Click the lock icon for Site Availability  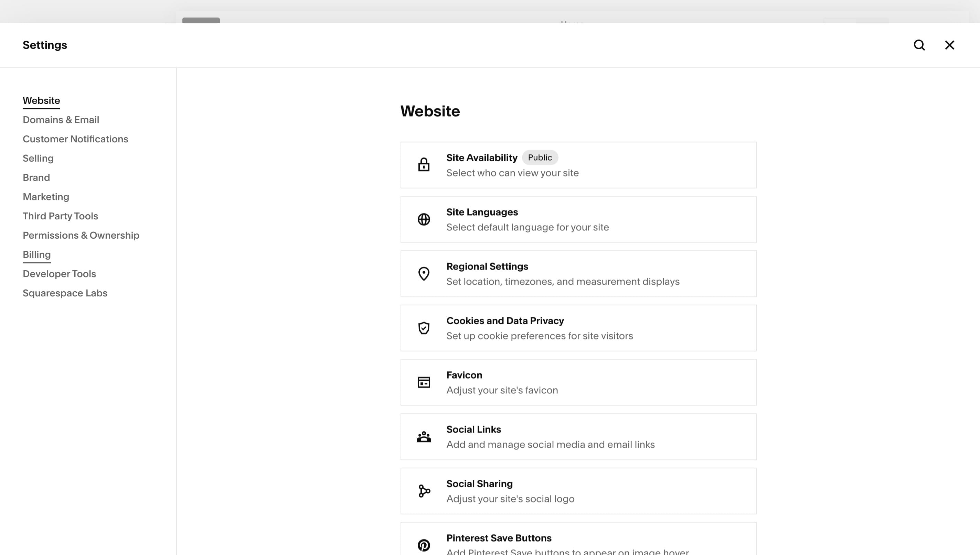pos(424,165)
